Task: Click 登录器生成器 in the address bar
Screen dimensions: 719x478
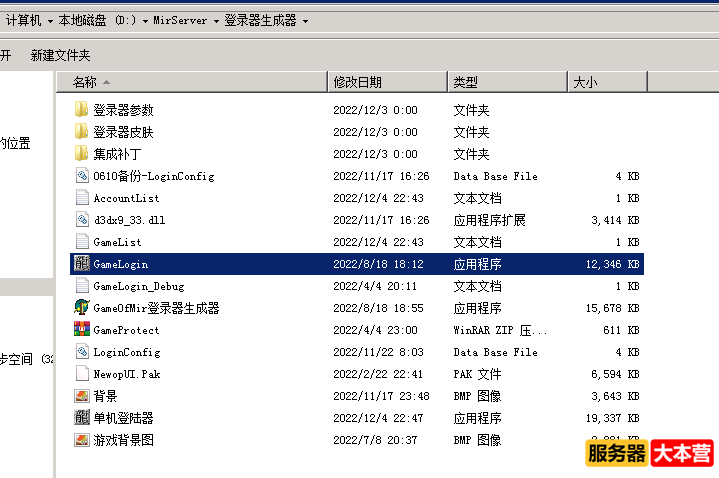Action: (x=260, y=21)
